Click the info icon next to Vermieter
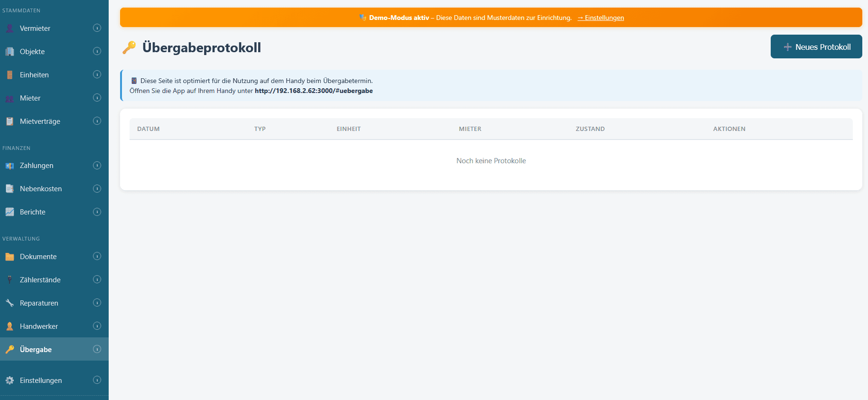The width and height of the screenshot is (868, 400). click(97, 28)
